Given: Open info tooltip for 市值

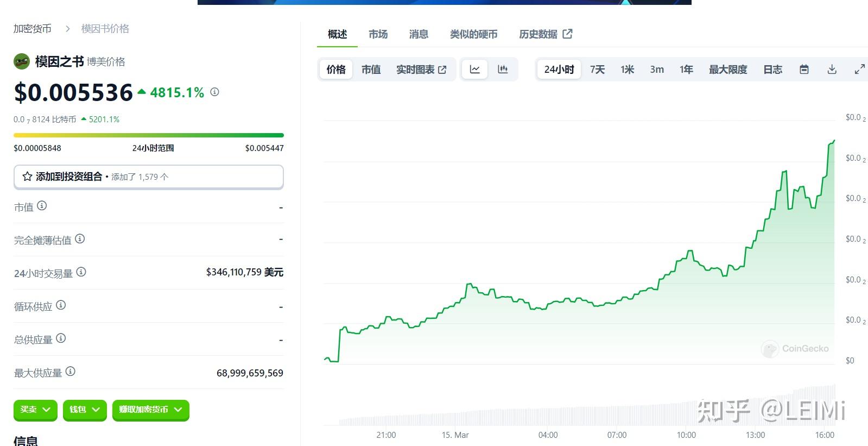Looking at the screenshot, I should [x=42, y=206].
